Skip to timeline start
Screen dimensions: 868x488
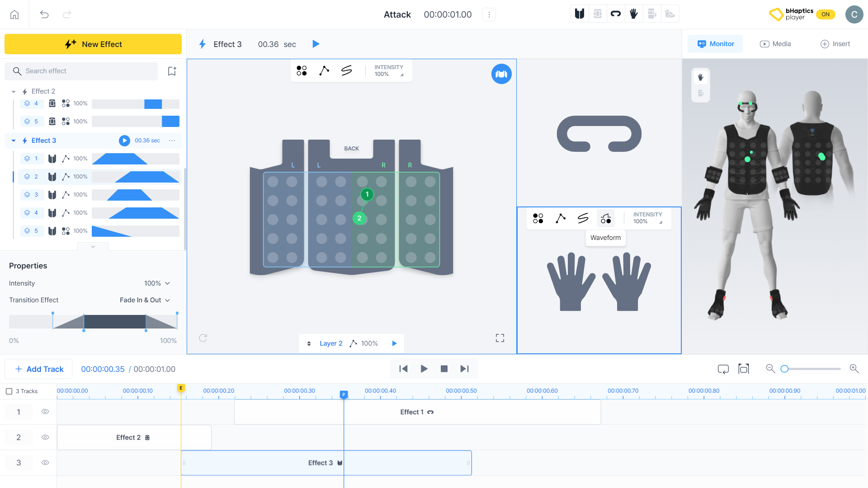click(x=404, y=369)
